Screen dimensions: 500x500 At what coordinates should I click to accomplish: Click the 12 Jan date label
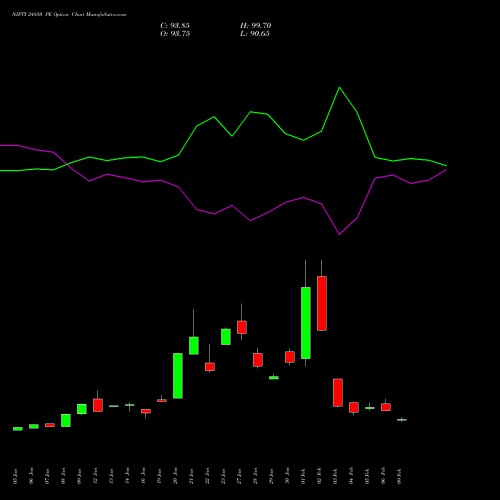tap(96, 476)
